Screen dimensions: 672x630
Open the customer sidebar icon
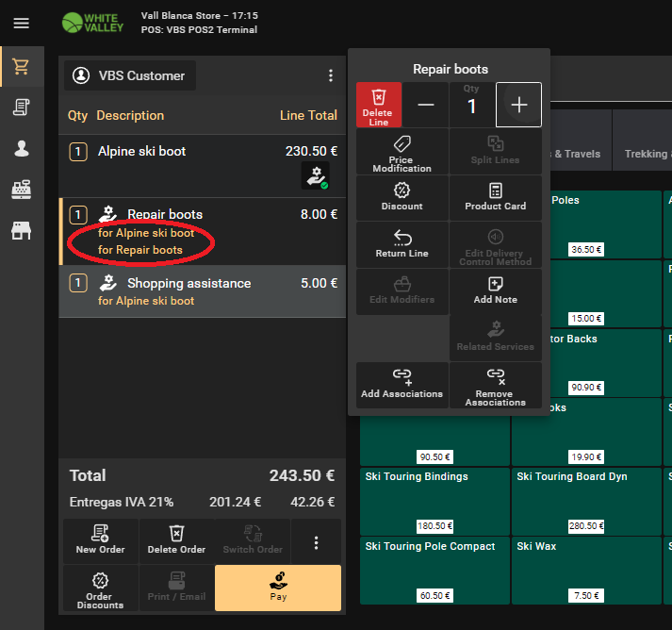(x=21, y=148)
